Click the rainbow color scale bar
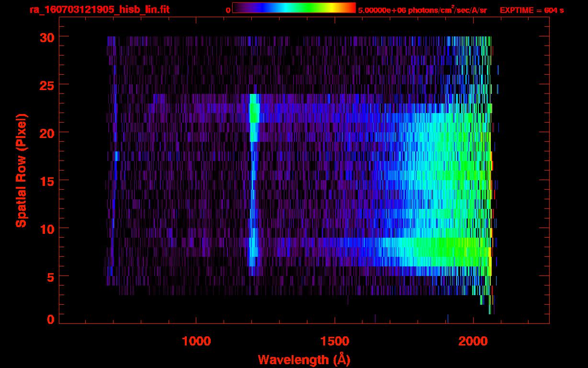This screenshot has height=368, width=588. (294, 8)
